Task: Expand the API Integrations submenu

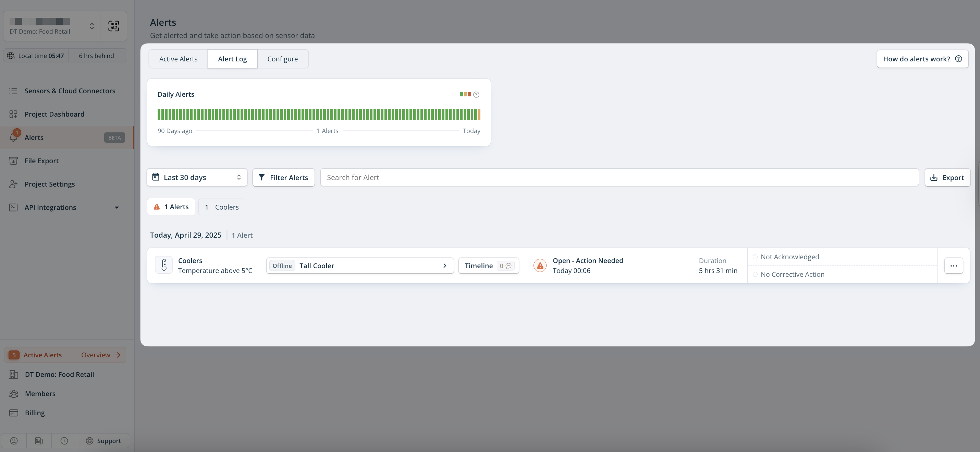Action: tap(117, 207)
